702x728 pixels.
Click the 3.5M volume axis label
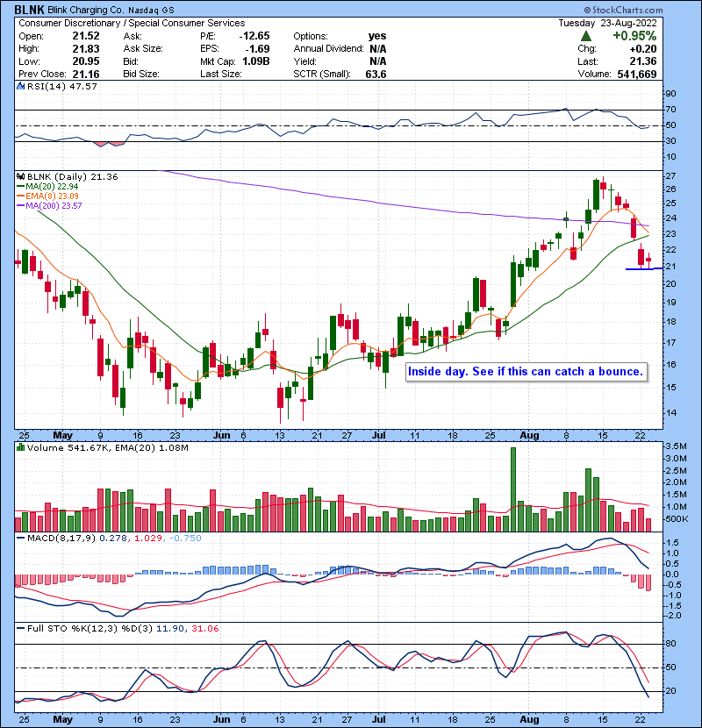coord(676,446)
